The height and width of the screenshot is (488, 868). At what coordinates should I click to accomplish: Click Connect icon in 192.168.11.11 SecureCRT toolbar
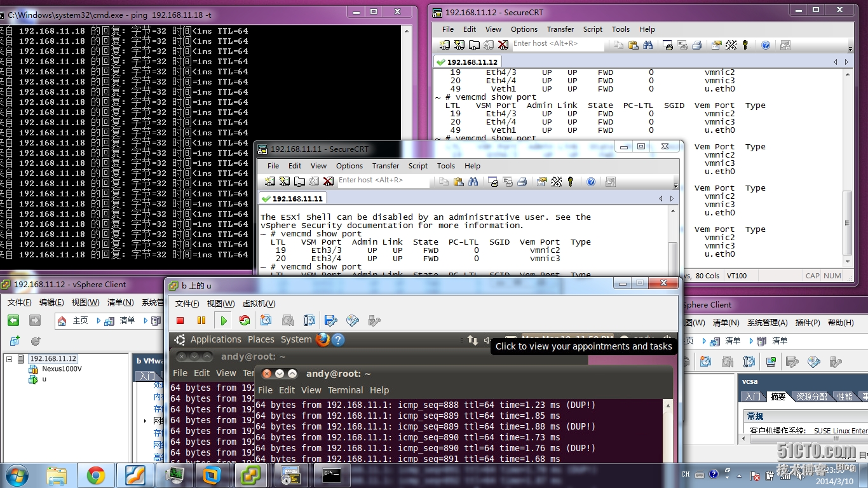coord(269,182)
